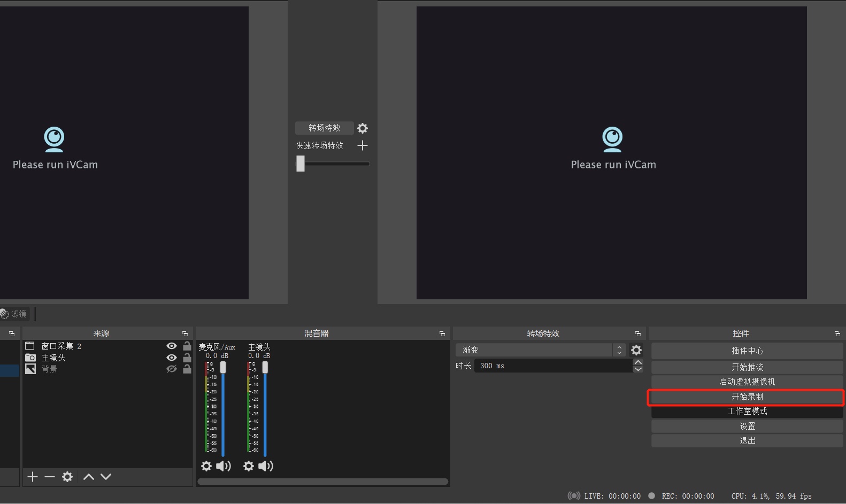Select the 主镜头 source row

coord(107,358)
